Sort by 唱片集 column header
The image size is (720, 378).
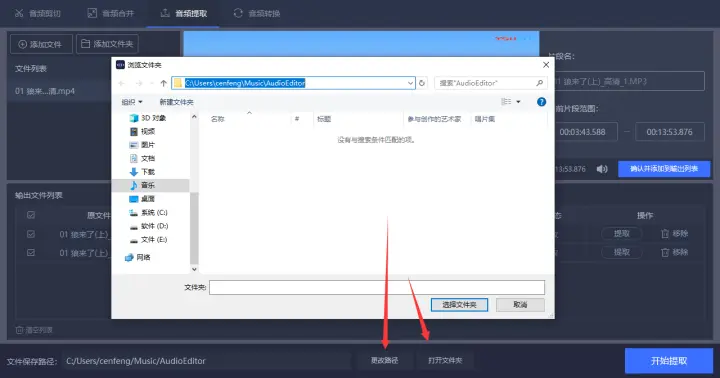click(485, 119)
